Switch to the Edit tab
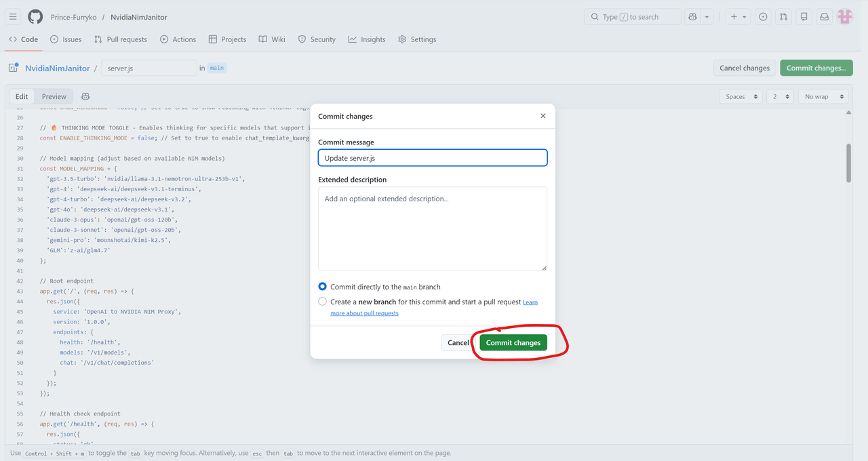The width and height of the screenshot is (868, 461). [22, 96]
